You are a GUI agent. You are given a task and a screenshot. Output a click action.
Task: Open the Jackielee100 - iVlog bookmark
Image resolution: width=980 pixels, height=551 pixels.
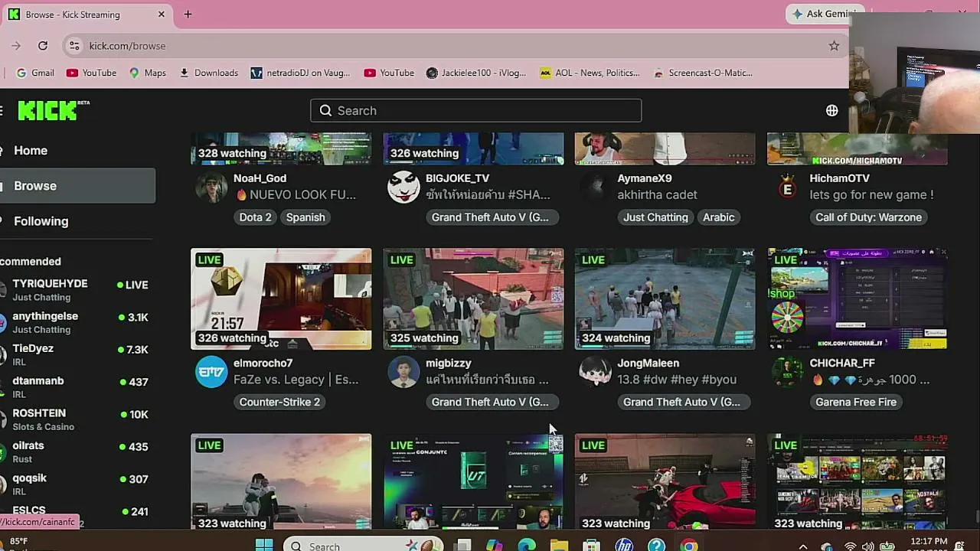(x=476, y=73)
